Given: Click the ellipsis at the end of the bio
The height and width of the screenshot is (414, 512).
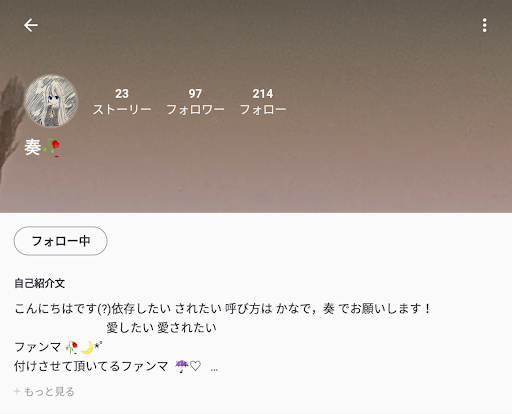Looking at the screenshot, I should pyautogui.click(x=214, y=370).
